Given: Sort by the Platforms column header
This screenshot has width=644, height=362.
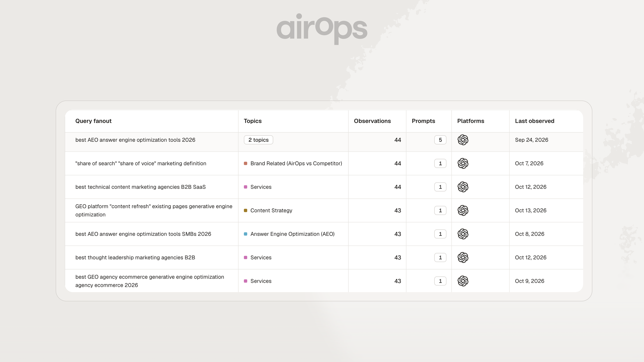Looking at the screenshot, I should click(x=470, y=121).
